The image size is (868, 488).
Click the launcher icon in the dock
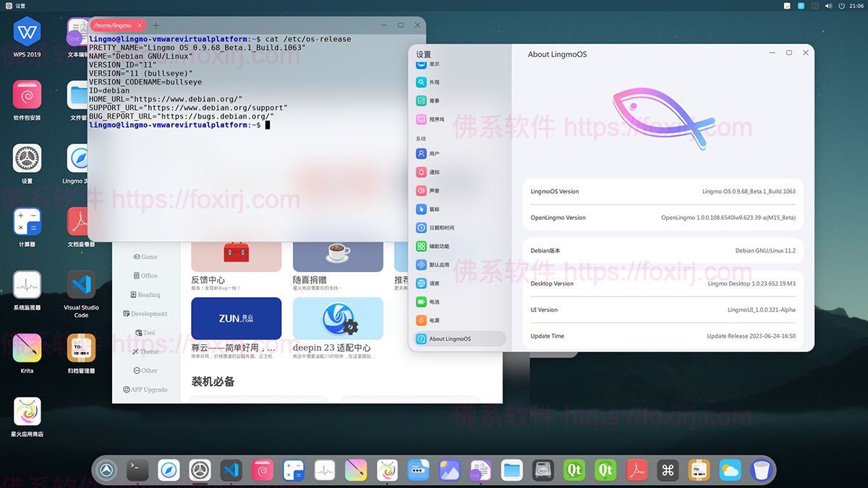[x=107, y=470]
